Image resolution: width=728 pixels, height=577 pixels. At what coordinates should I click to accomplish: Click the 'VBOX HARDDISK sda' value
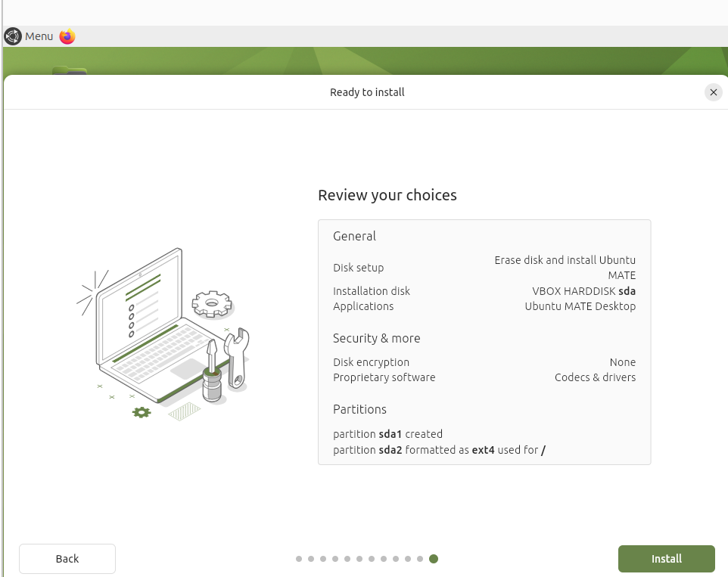pos(583,291)
